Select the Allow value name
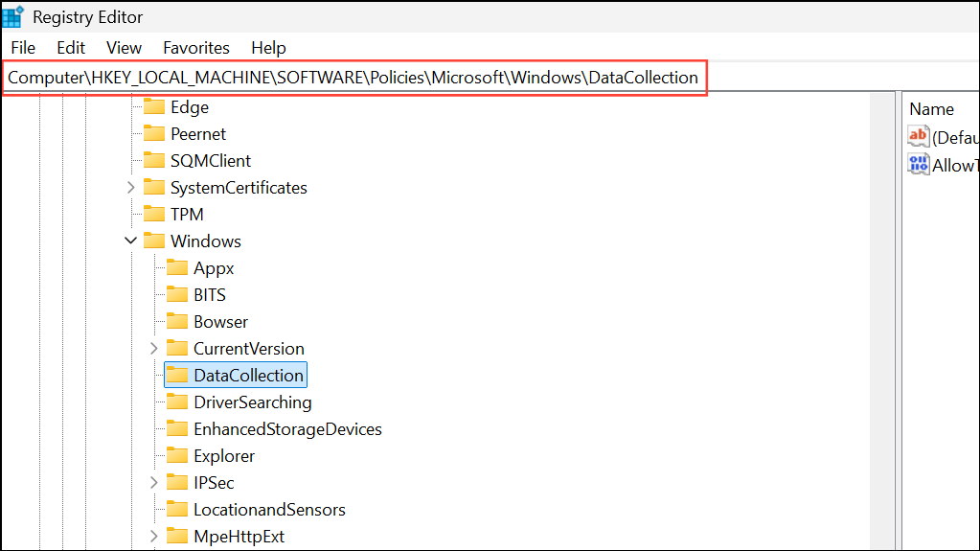Image resolution: width=980 pixels, height=551 pixels. (x=956, y=166)
